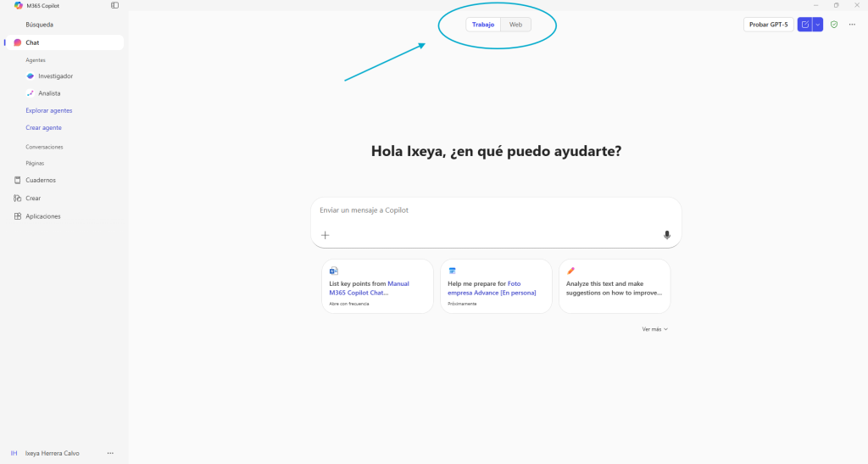Switch to Web mode

click(x=515, y=25)
